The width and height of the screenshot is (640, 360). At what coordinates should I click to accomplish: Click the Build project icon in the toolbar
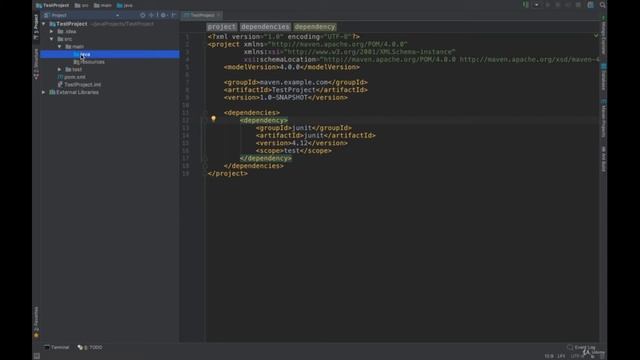pyautogui.click(x=526, y=5)
